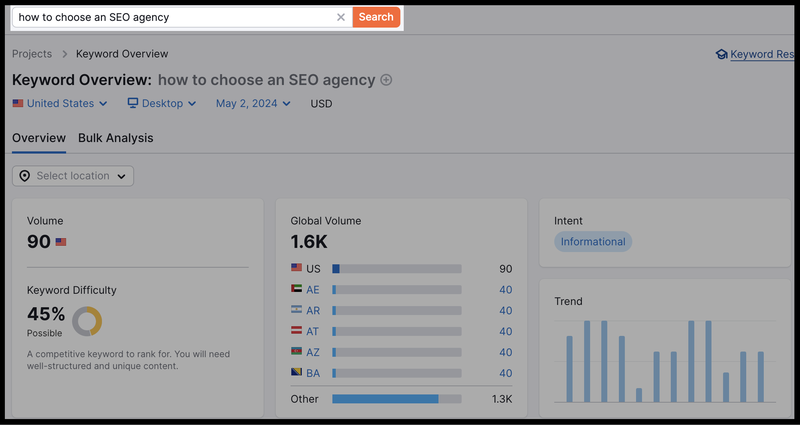Viewport: 800px width, 425px height.
Task: Click the US volume progress bar
Action: pos(397,269)
